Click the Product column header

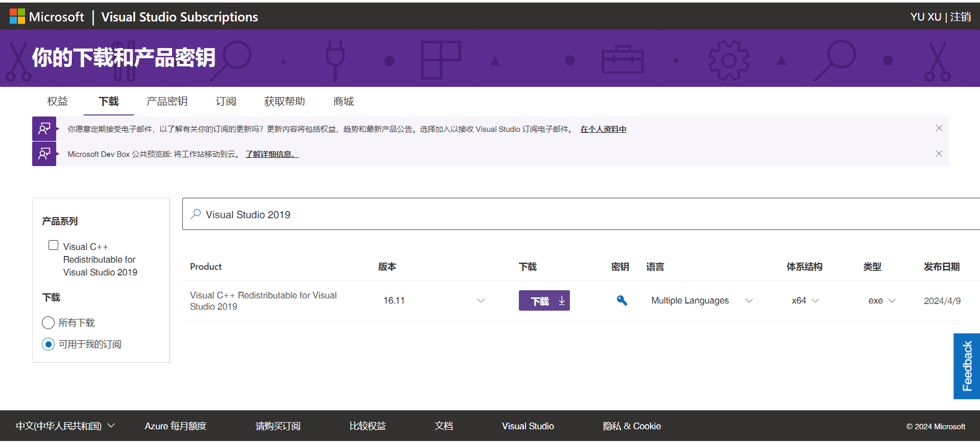point(206,266)
